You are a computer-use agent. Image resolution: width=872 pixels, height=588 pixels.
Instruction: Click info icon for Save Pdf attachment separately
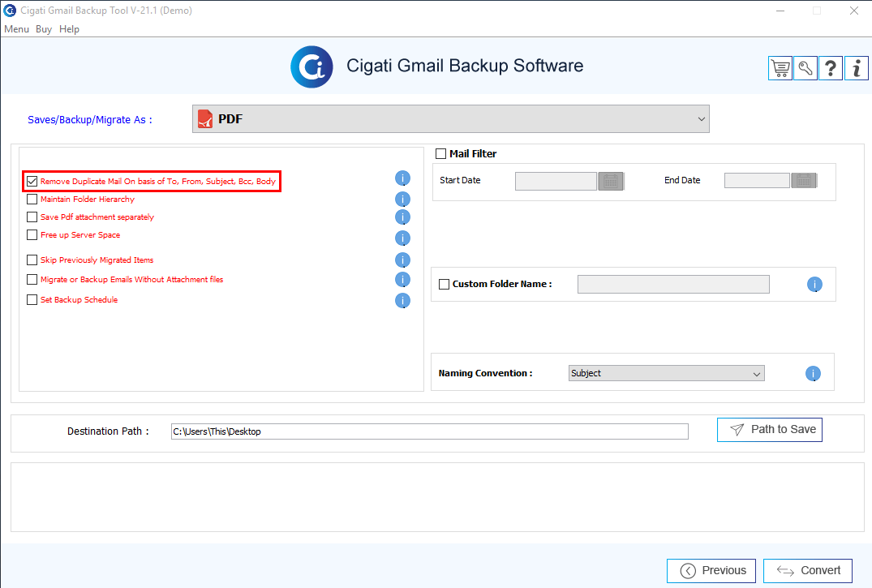tap(402, 217)
